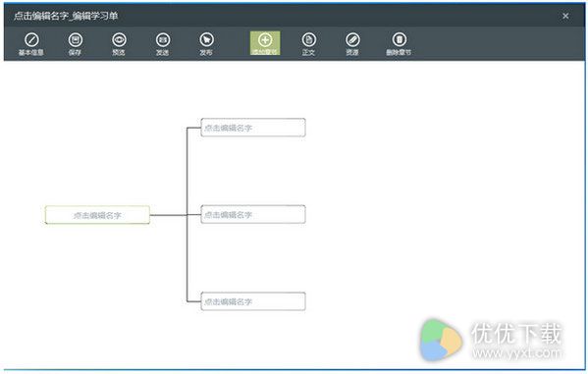Open 预览 preview with the eye icon
This screenshot has width=588, height=374.
tap(119, 39)
